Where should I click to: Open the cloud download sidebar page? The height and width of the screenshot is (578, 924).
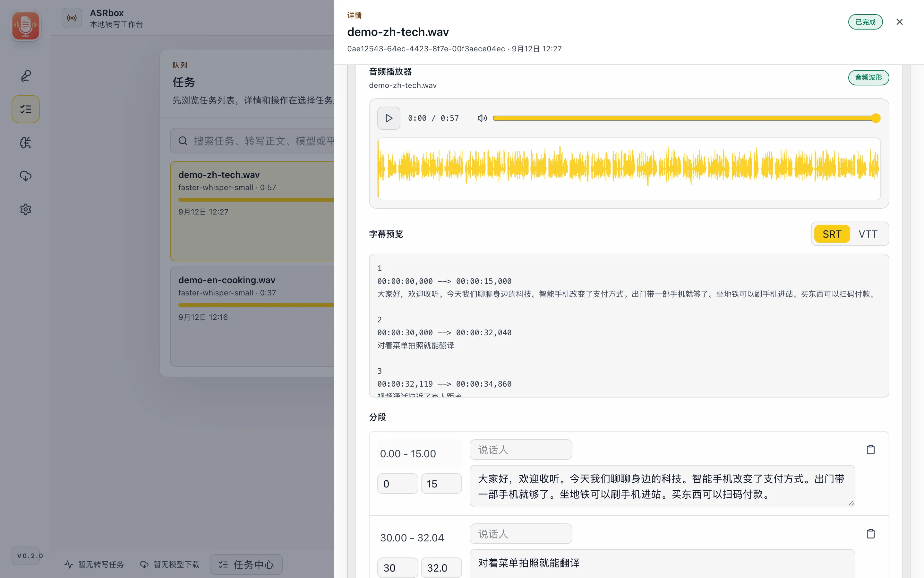tap(26, 176)
